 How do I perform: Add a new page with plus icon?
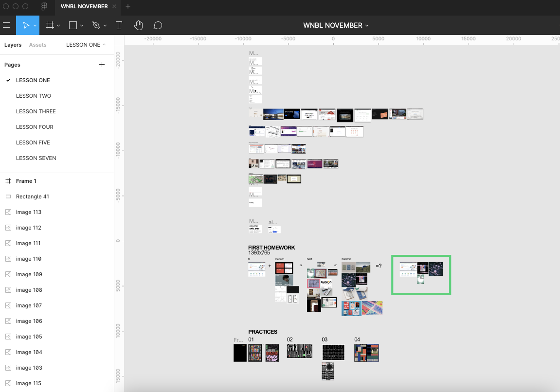coord(102,64)
